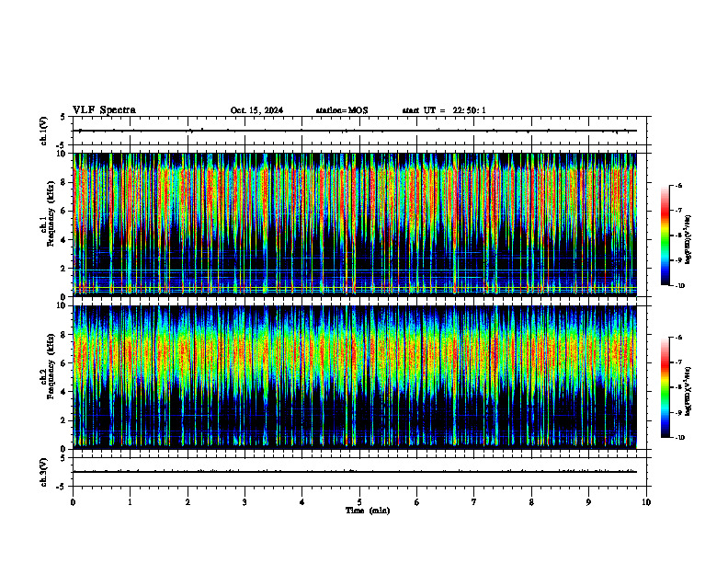
Task: Click time axis tick label "0"
Action: click(73, 502)
